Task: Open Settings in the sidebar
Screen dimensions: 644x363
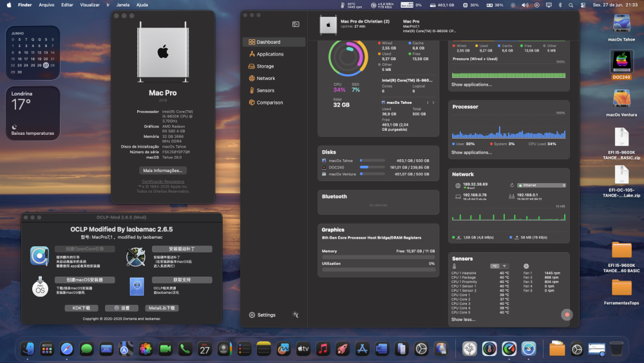Action: point(262,315)
